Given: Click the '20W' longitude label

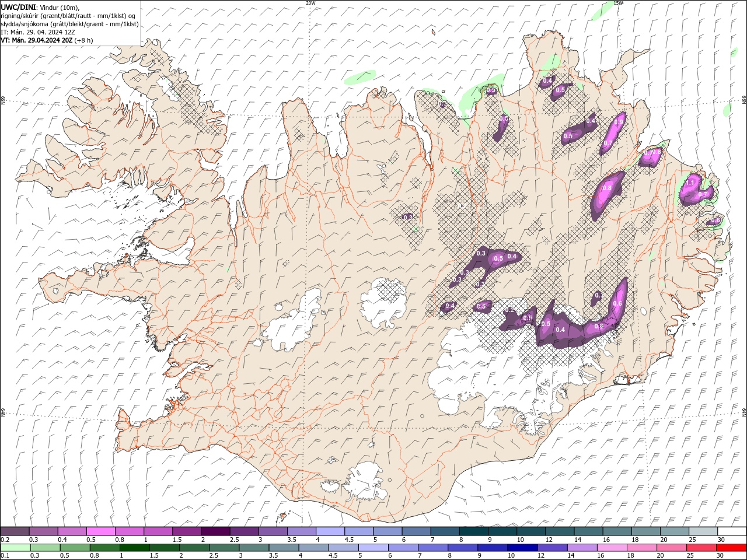Looking at the screenshot, I should 310,3.
